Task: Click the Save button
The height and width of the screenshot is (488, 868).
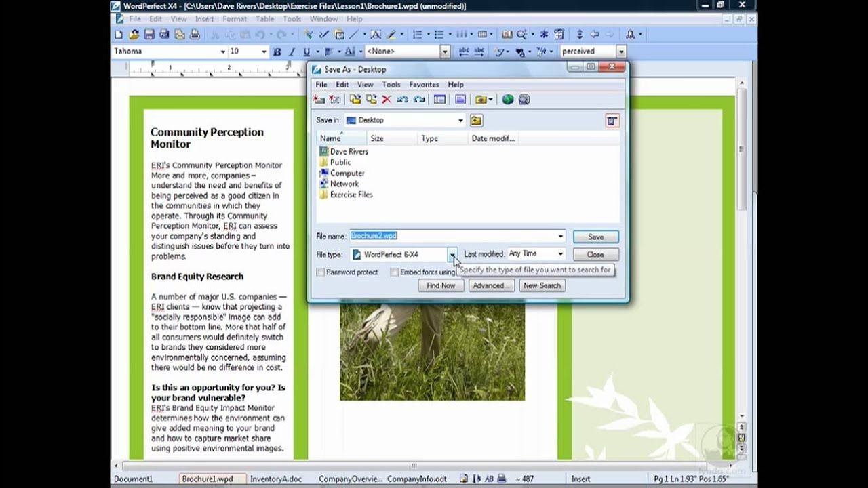Action: [x=595, y=237]
